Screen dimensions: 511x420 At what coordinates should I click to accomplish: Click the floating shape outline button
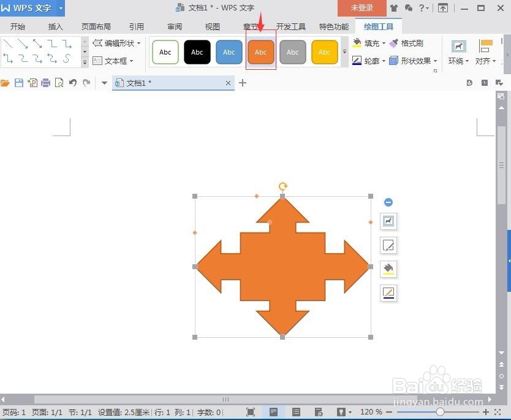pyautogui.click(x=388, y=293)
